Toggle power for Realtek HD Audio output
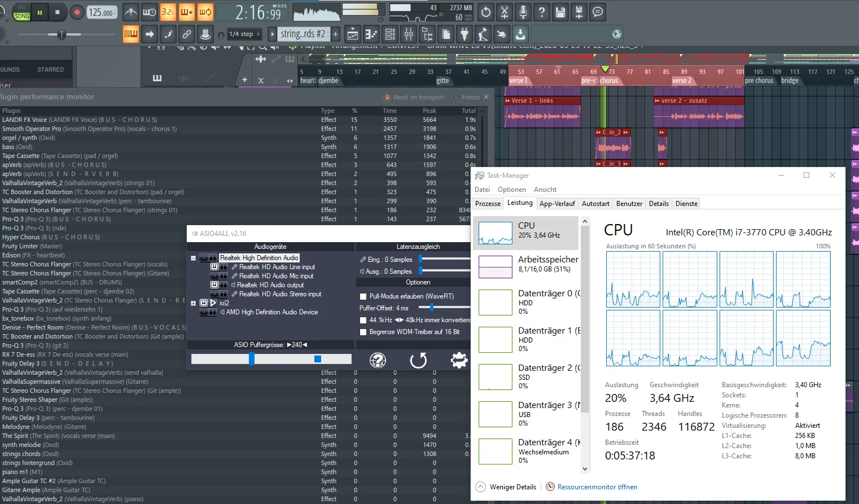This screenshot has width=859, height=504. pyautogui.click(x=214, y=285)
